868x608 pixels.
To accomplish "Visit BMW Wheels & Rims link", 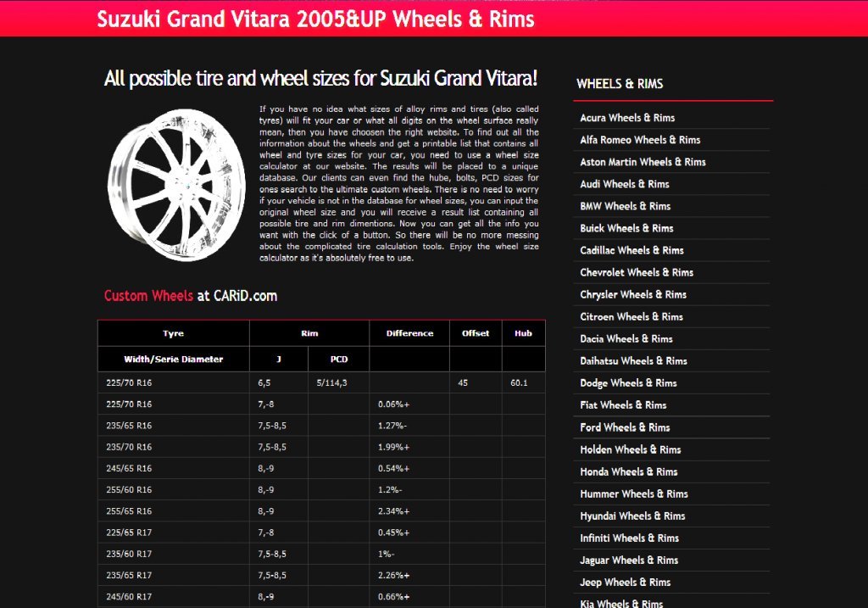I will click(625, 206).
